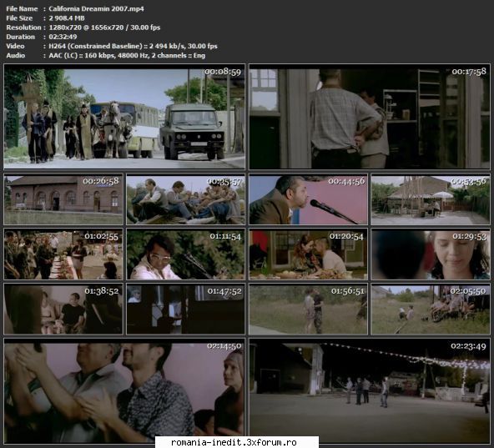
Task: Click the AAC audio codec line
Action: click(127, 55)
